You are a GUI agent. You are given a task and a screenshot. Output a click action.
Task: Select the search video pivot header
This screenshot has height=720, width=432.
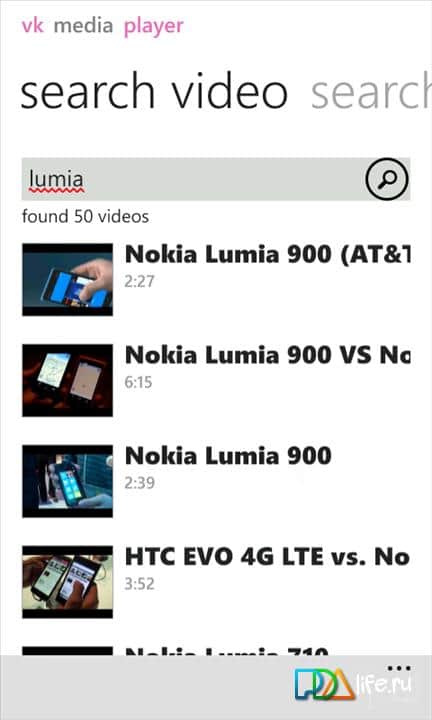(154, 91)
